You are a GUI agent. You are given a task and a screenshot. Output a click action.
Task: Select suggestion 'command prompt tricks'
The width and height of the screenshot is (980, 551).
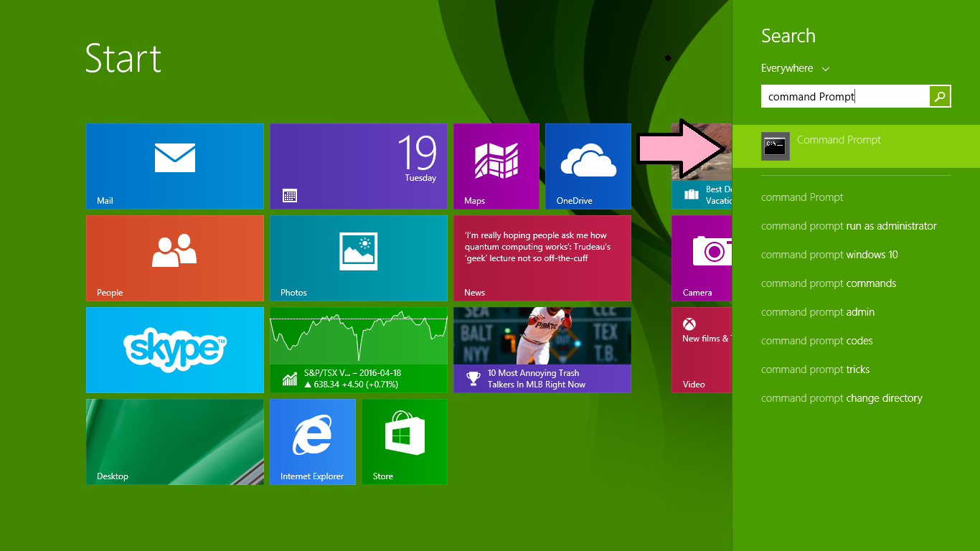tap(815, 369)
